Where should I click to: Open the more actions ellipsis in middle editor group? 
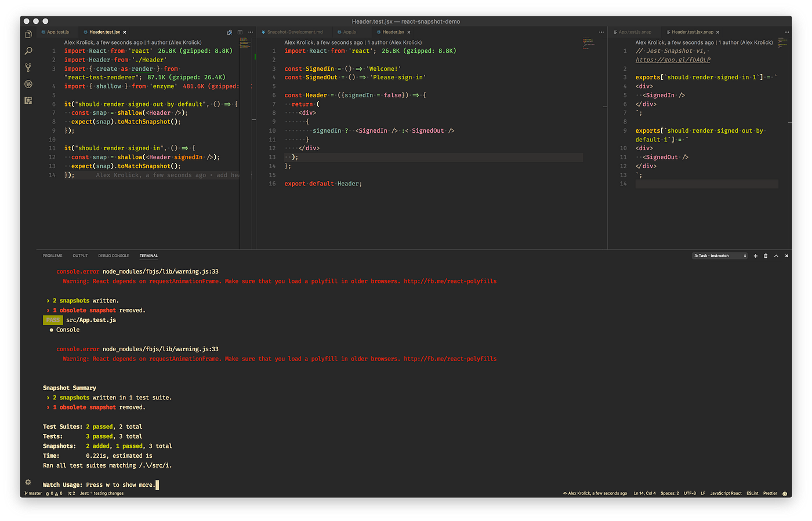coord(601,32)
